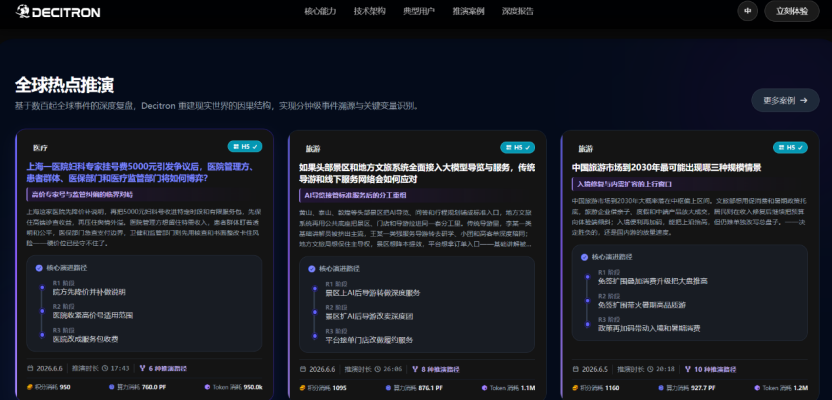Click H5 badge on the 医疗 card

pyautogui.click(x=245, y=146)
